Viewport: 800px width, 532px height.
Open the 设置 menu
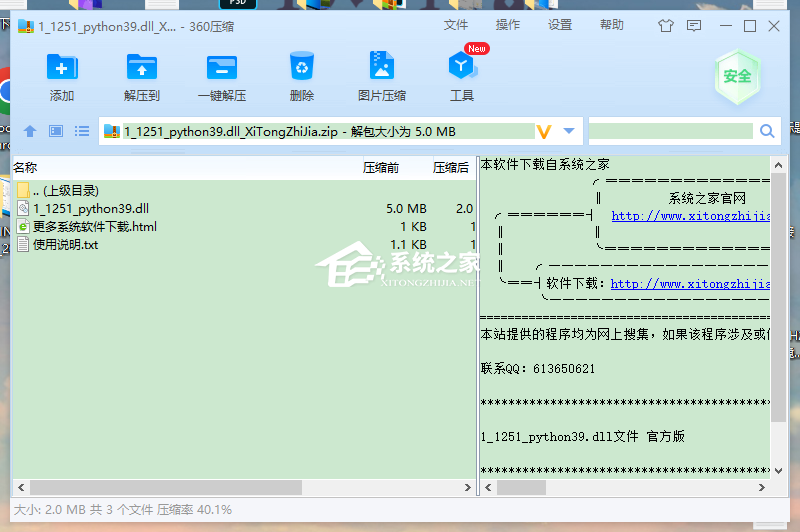(560, 25)
